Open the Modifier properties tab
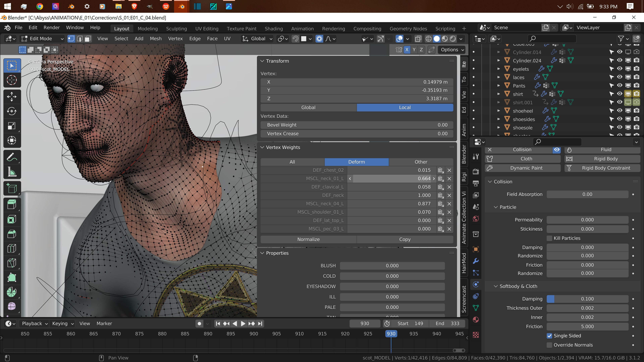The height and width of the screenshot is (362, 644). point(476,261)
